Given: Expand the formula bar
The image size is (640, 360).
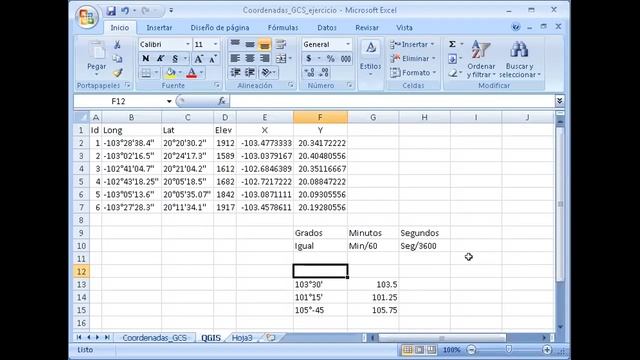Looking at the screenshot, I should tap(560, 100).
